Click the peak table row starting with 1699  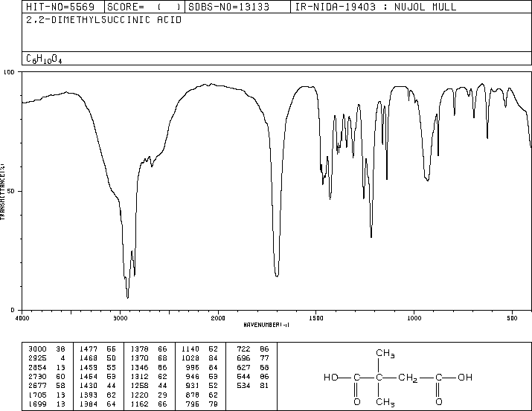tap(46, 404)
